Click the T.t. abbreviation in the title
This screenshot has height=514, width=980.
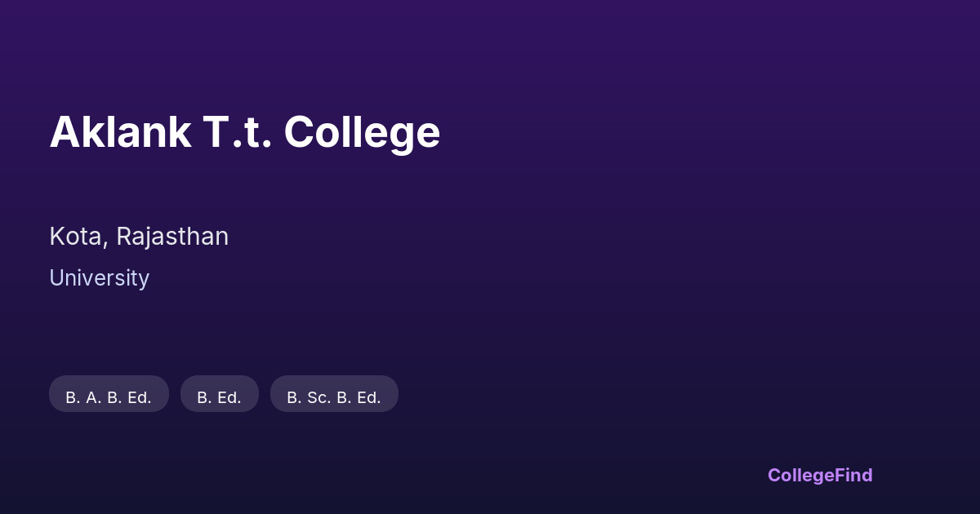tap(238, 132)
